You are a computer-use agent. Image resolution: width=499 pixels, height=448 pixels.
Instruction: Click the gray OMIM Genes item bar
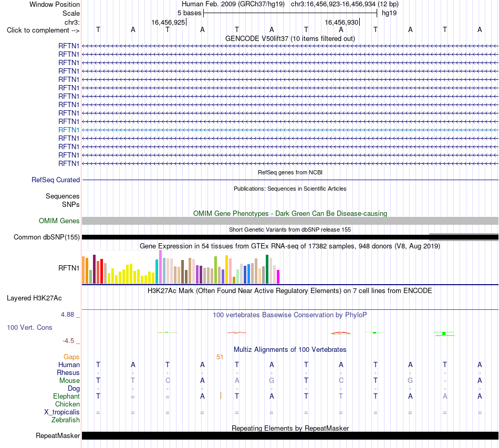(x=290, y=221)
